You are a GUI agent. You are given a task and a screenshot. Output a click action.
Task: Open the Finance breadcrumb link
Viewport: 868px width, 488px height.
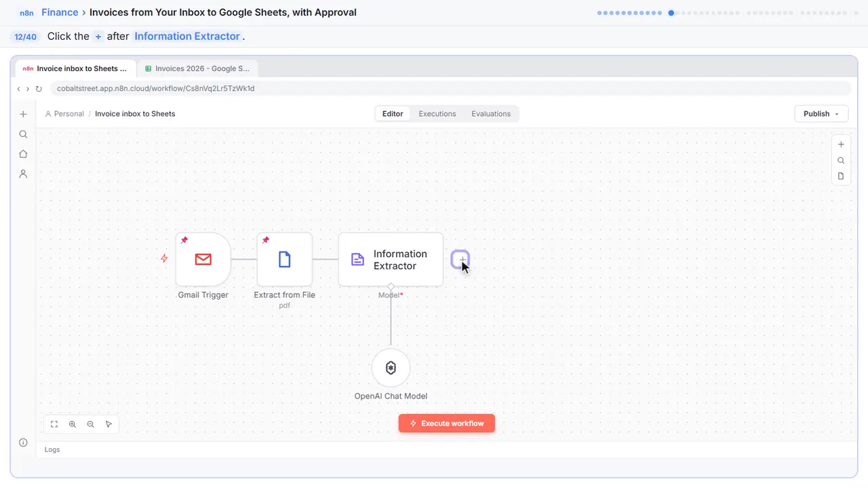[x=60, y=12]
